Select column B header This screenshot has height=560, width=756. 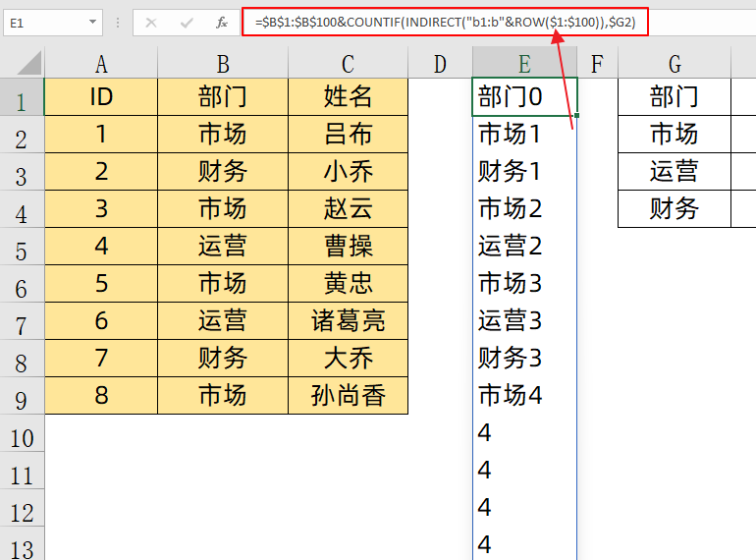click(x=223, y=63)
